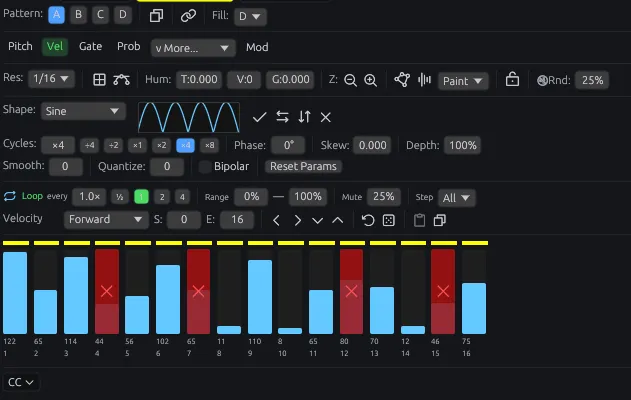
Task: Zoom out with the magnifier minus icon
Action: coord(351,80)
